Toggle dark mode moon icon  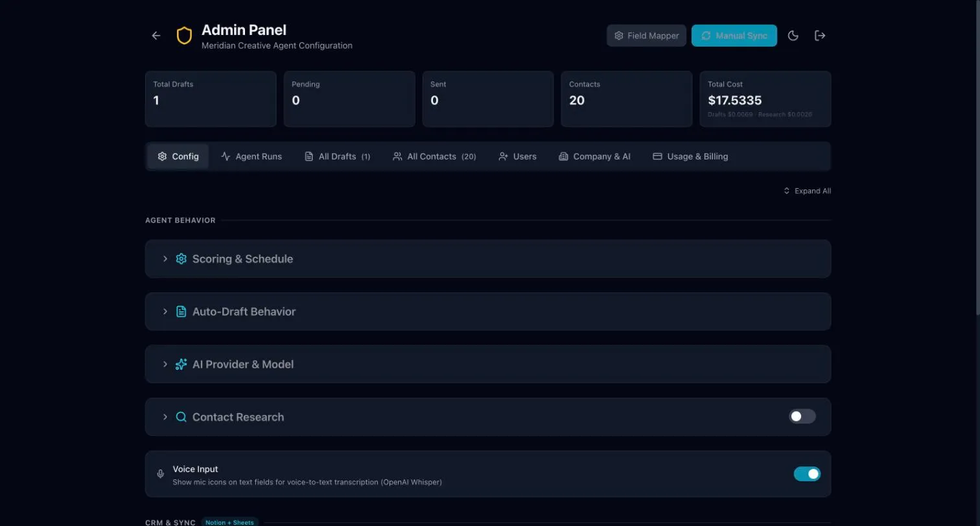(793, 36)
